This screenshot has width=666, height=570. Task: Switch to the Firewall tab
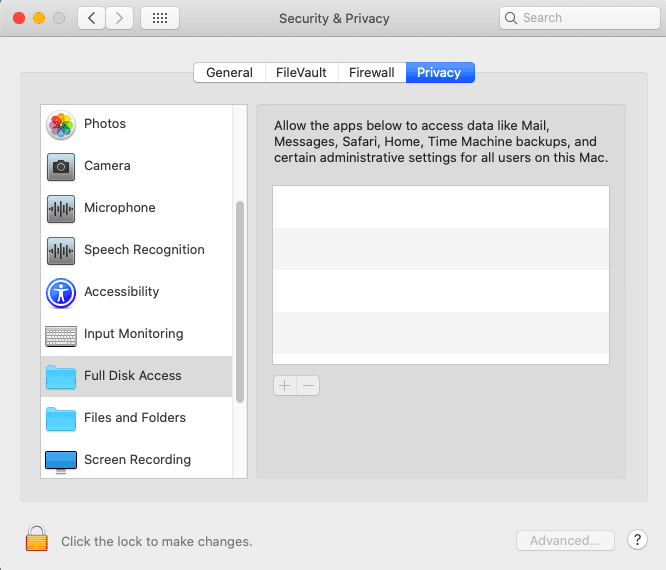pyautogui.click(x=371, y=73)
